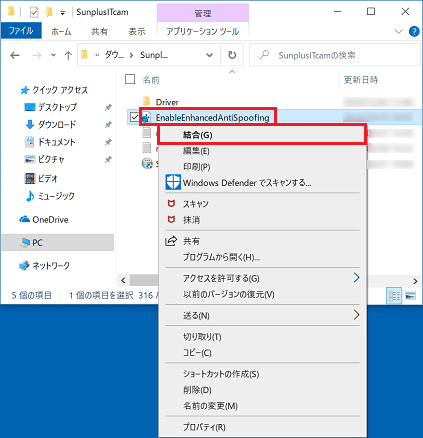Click horizontal scrollbar right arrow
Image resolution: width=423 pixels, height=438 pixels.
click(415, 281)
